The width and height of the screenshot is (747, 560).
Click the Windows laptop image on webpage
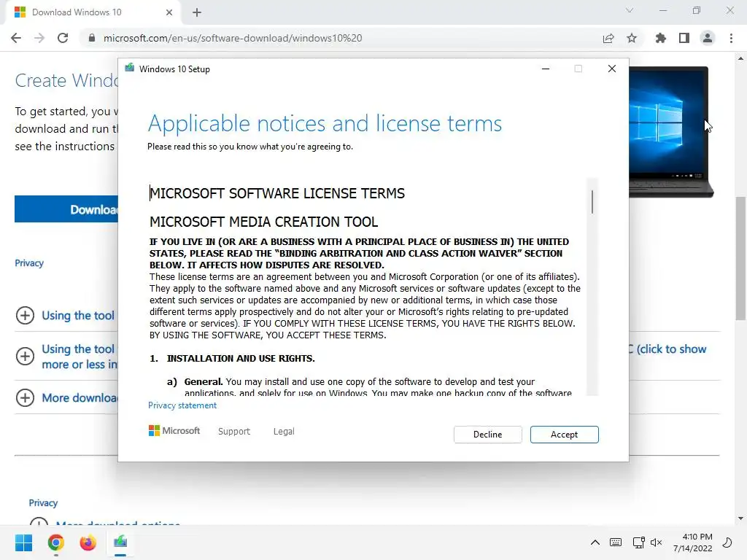coord(671,131)
